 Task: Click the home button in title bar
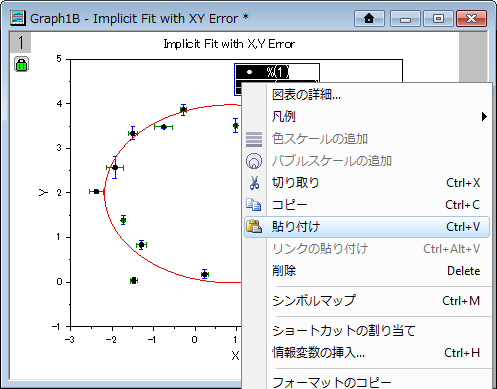click(x=369, y=18)
